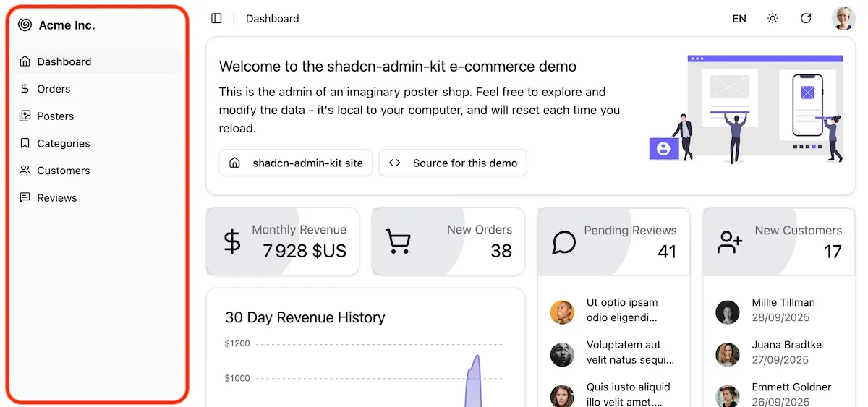The height and width of the screenshot is (407, 868).
Task: Click the Reviews comment icon
Action: click(x=25, y=198)
